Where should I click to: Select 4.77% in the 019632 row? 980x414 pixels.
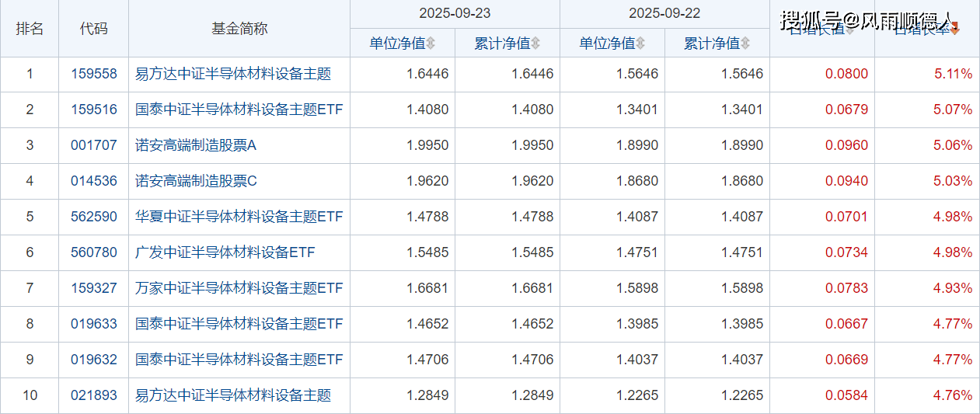click(x=953, y=360)
